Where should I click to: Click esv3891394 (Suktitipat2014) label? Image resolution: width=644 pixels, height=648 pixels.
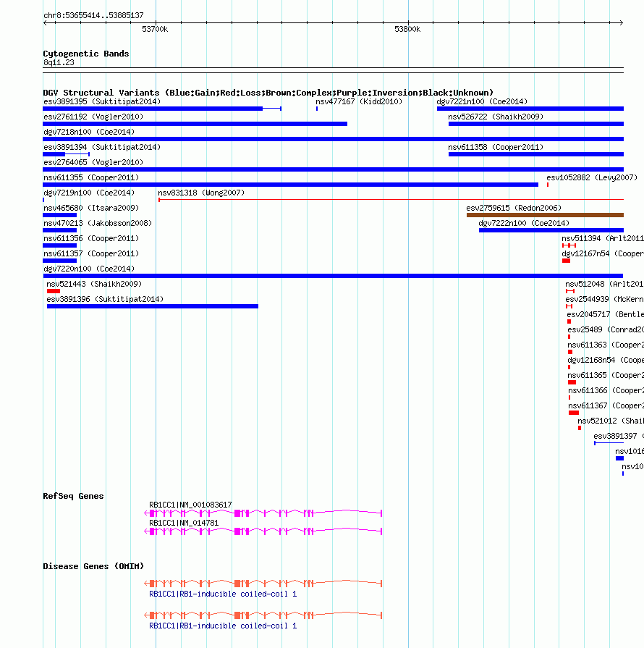(x=102, y=147)
